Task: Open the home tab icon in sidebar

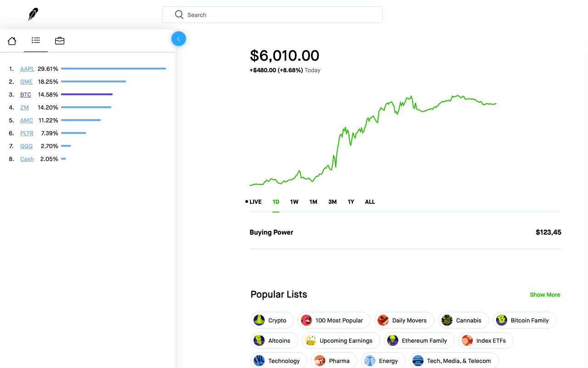Action: 12,41
